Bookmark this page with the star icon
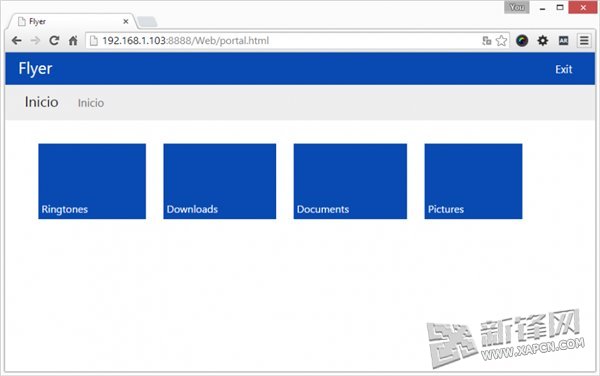Viewport: 600px width, 376px height. (501, 41)
